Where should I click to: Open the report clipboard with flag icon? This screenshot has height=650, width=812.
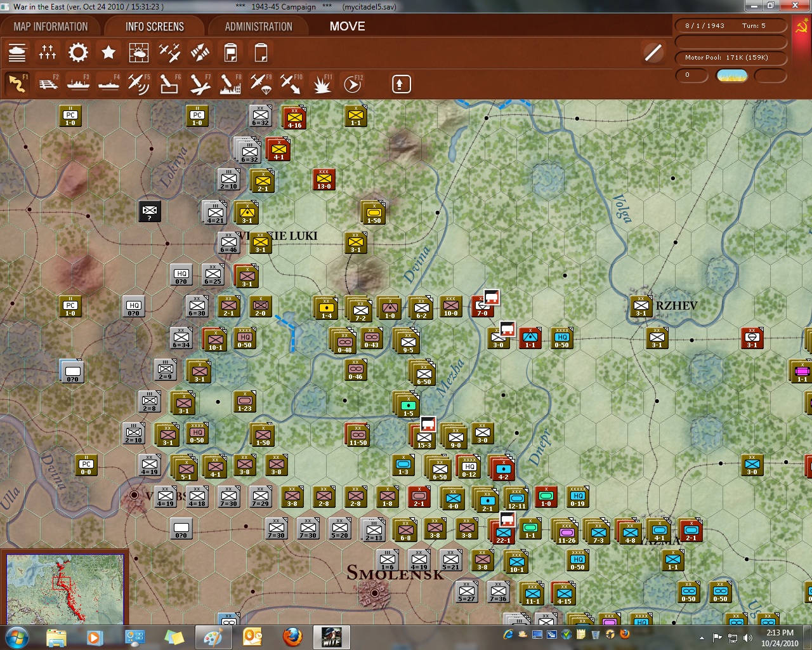[x=231, y=53]
